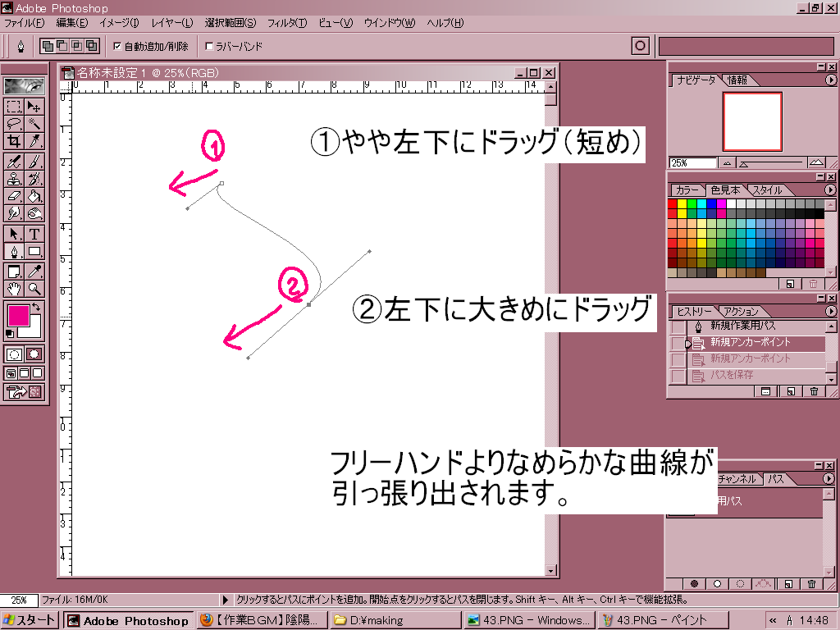The height and width of the screenshot is (630, 840).
Task: Open the Swatches palette flyout menu arrow
Action: point(830,189)
